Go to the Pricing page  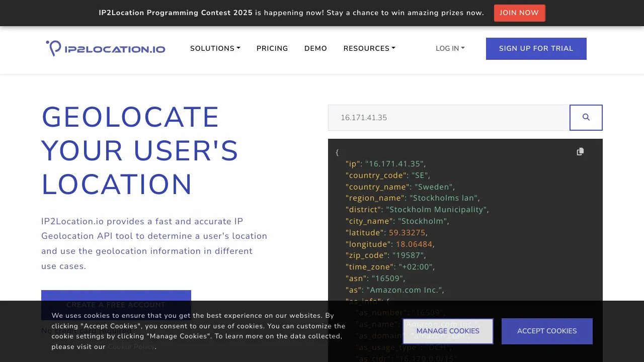click(272, 48)
